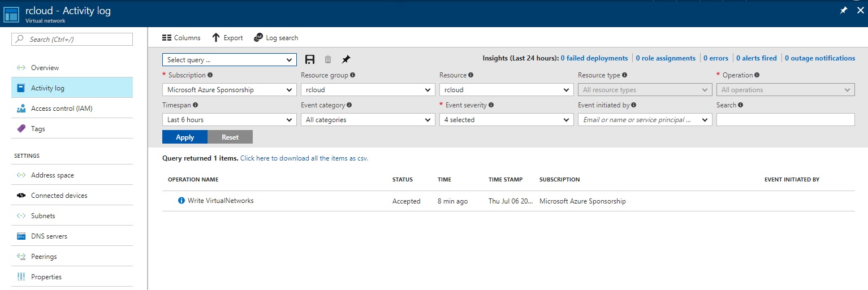Click info icon beside Search label
The width and height of the screenshot is (868, 290).
tap(741, 105)
